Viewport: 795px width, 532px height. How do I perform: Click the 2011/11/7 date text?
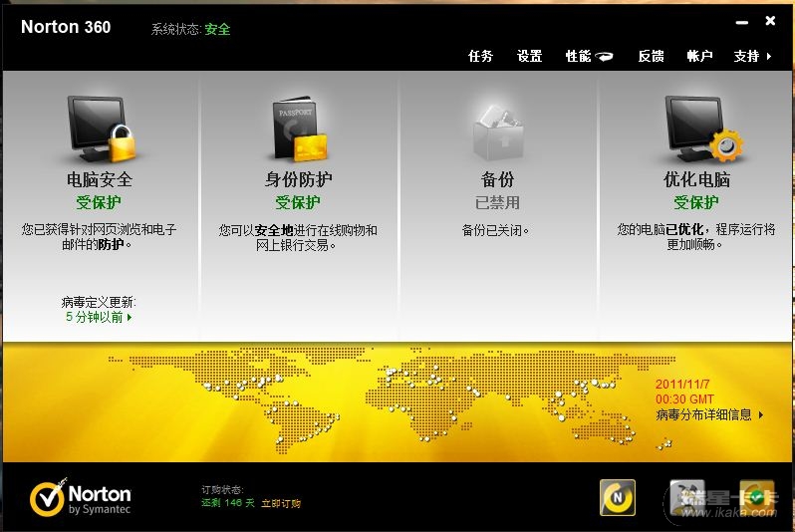[682, 385]
